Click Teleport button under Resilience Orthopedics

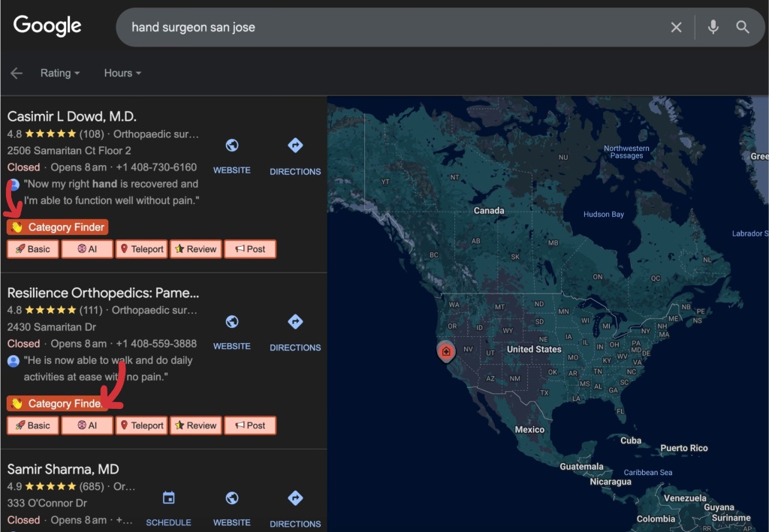142,425
